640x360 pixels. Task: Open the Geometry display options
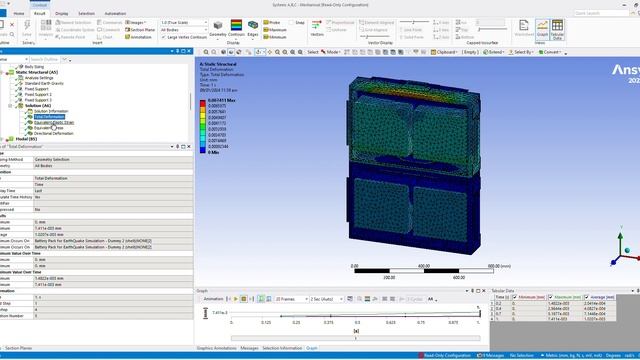pyautogui.click(x=218, y=29)
